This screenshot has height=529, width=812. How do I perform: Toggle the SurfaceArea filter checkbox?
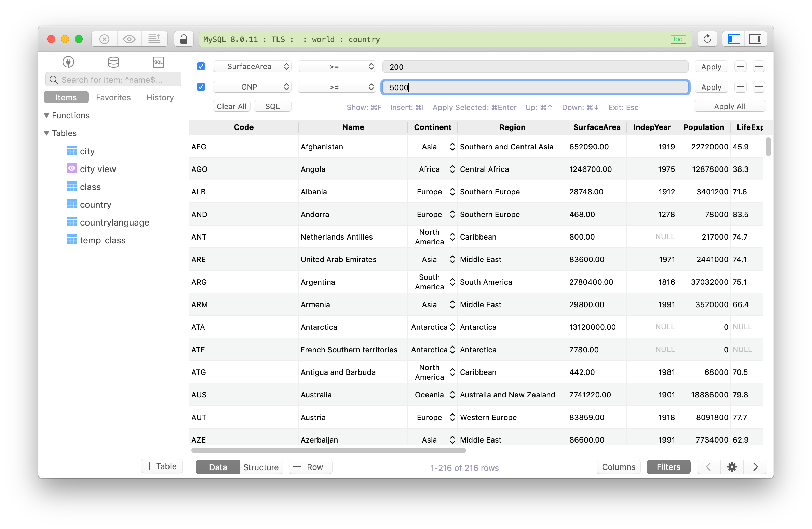(x=202, y=66)
